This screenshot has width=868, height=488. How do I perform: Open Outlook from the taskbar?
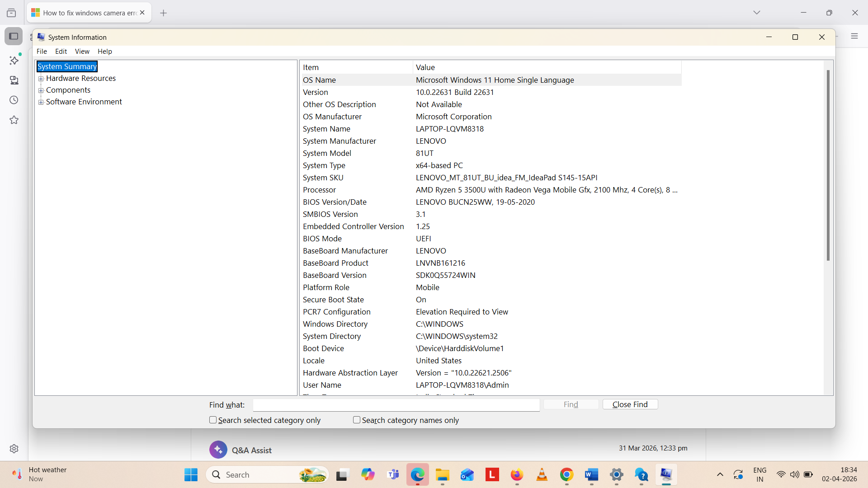(467, 475)
